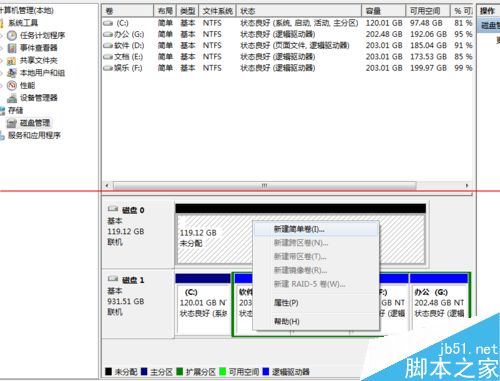500x381 pixels.
Task: Click 新建 RAID-5 卷(W)... menu entry
Action: point(316,284)
